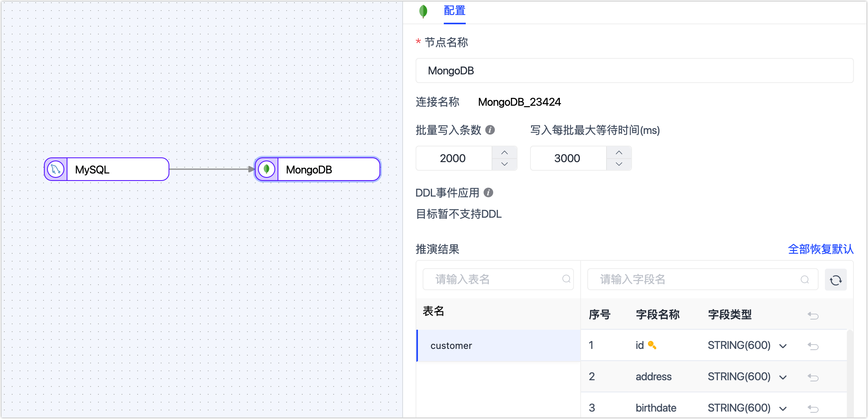
Task: Click the MongoDB node leaf icon on canvas
Action: 267,170
